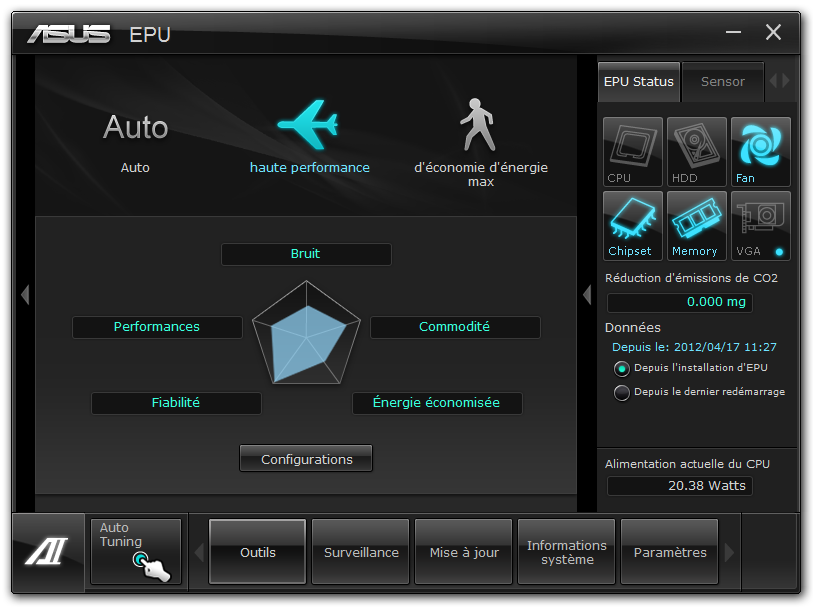Click the ASUS AI Suite logo
Viewport: 813px width, 607px height.
tap(47, 552)
